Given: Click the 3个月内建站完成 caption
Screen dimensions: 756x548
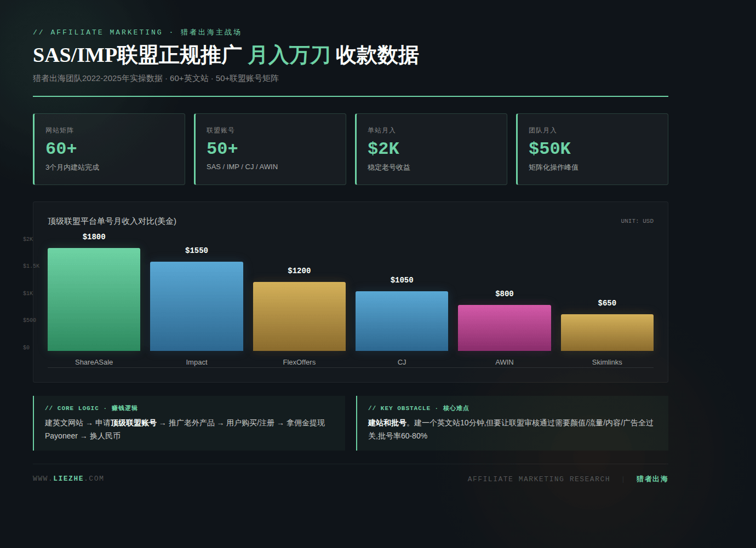Looking at the screenshot, I should click(x=72, y=168).
